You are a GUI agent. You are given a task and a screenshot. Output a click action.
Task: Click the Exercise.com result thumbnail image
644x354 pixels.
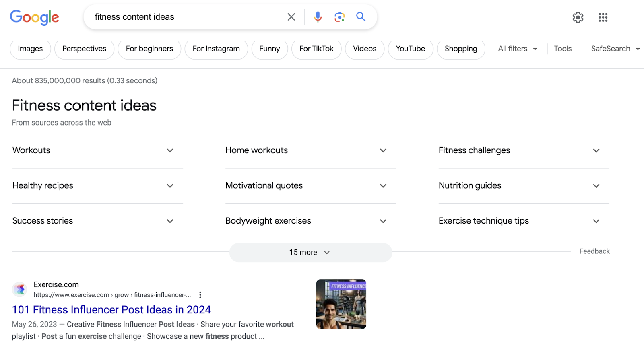341,304
